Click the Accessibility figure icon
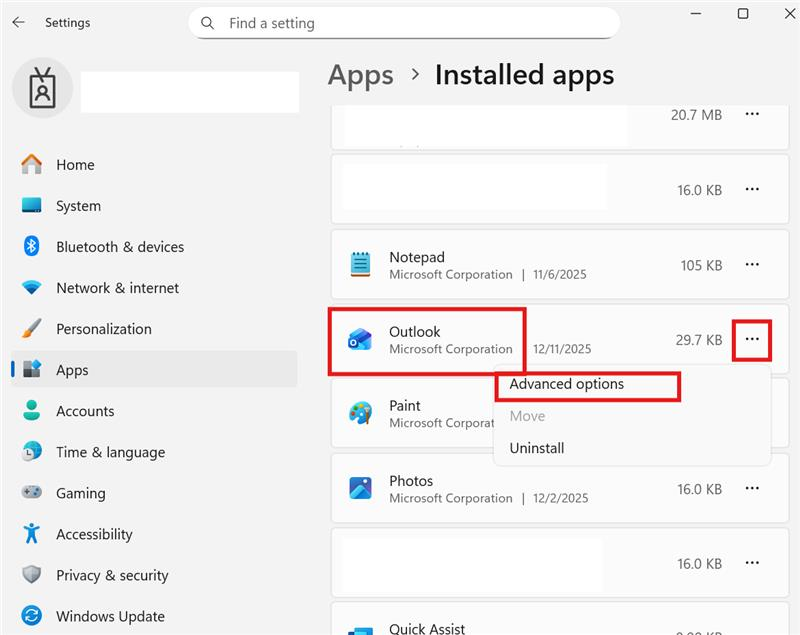Image resolution: width=800 pixels, height=635 pixels. (32, 533)
